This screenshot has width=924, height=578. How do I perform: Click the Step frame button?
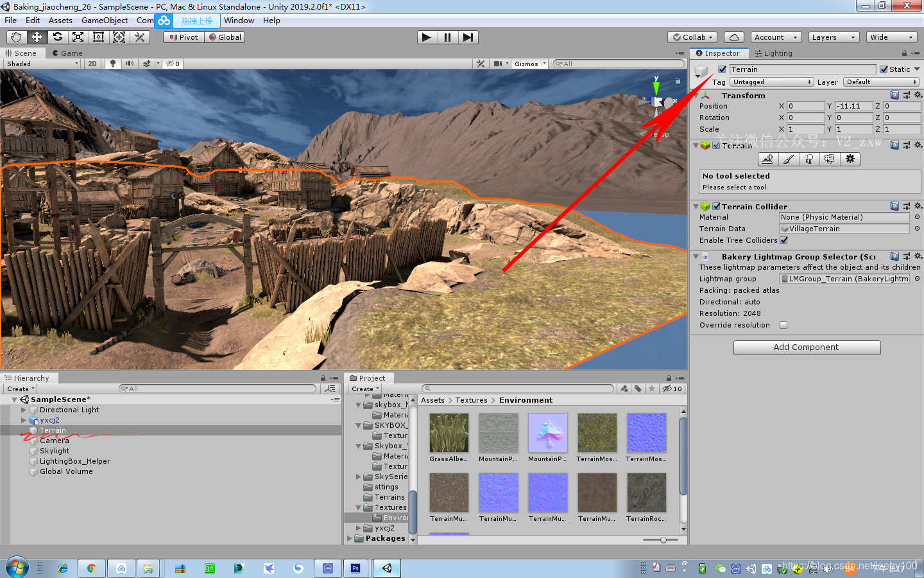pyautogui.click(x=468, y=37)
